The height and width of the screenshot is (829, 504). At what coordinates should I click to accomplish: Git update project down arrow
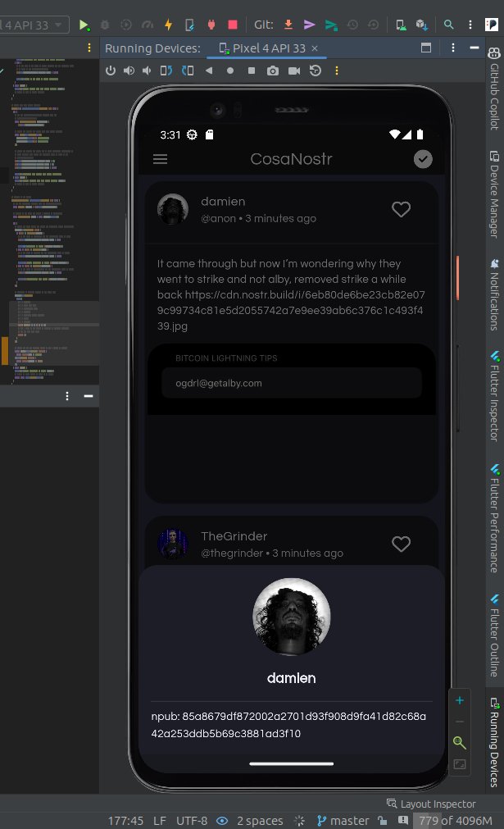point(288,25)
